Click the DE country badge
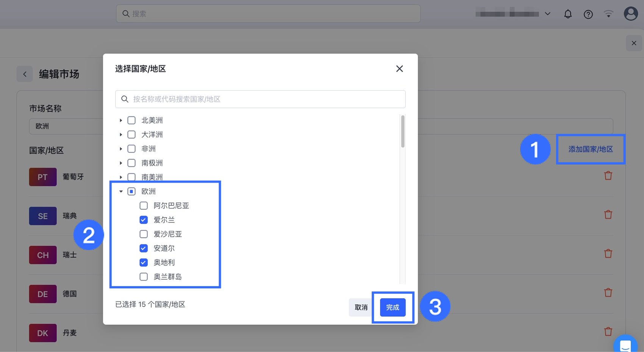The width and height of the screenshot is (644, 352). (x=43, y=294)
